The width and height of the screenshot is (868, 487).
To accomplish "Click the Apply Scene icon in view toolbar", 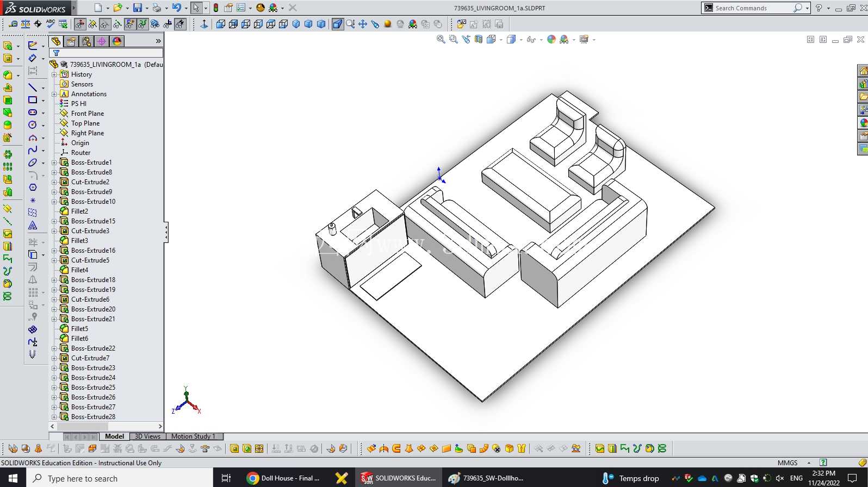I will [565, 39].
